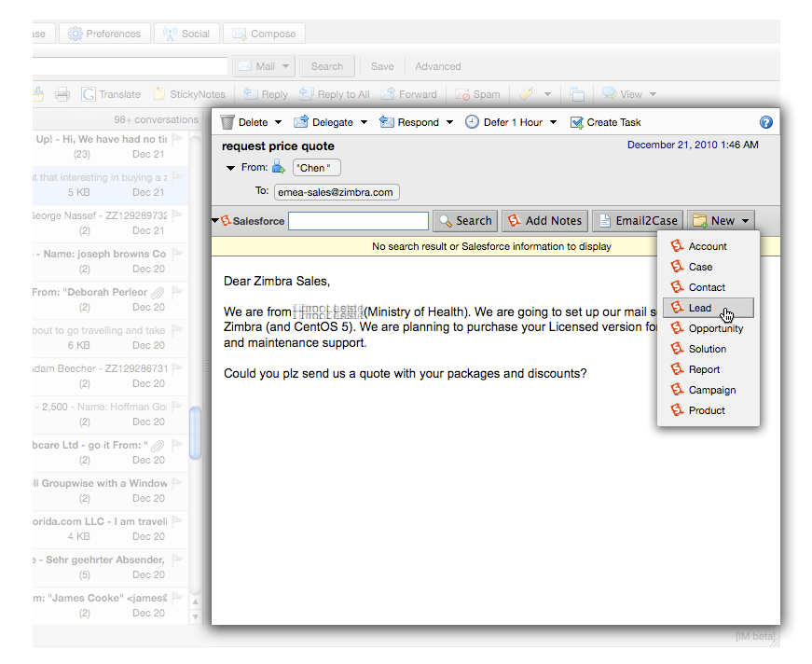812x664 pixels.
Task: Click conversation list scrollbar thumb
Action: 195,434
